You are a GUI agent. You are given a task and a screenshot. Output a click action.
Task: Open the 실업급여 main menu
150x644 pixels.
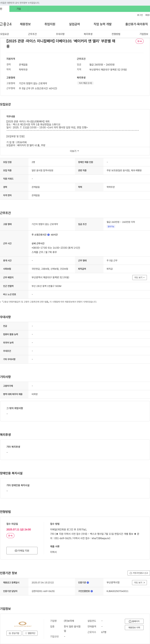point(74,24)
